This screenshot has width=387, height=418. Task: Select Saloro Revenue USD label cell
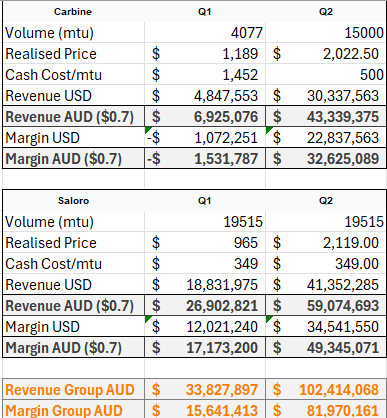(73, 285)
